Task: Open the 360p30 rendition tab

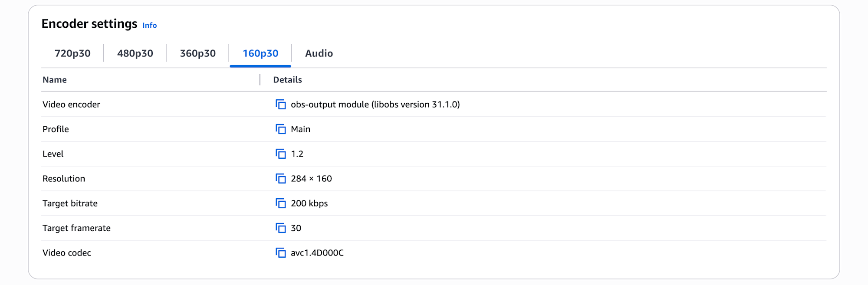Action: (197, 53)
